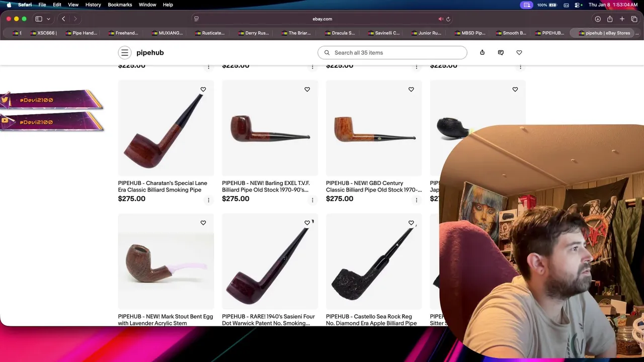View Castello Sea Rock pipe photo
Screen dimensions: 644x362
374,261
